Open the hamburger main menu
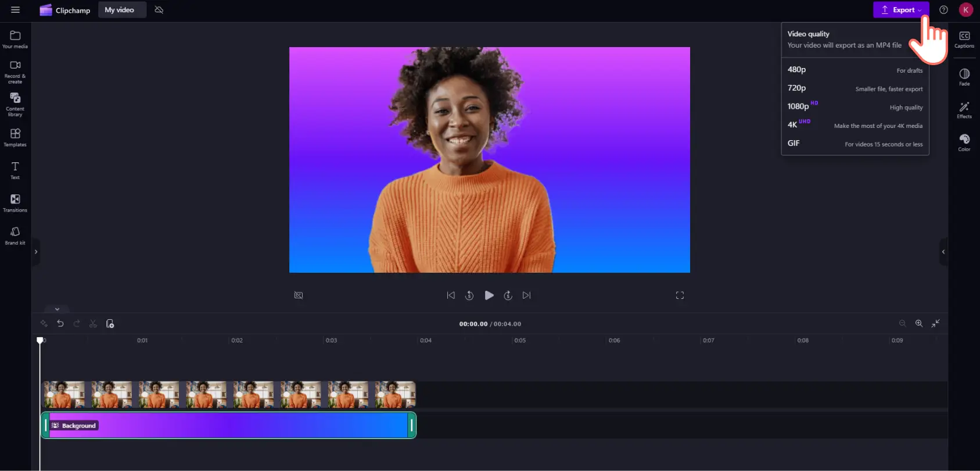The image size is (980, 471). tap(15, 10)
